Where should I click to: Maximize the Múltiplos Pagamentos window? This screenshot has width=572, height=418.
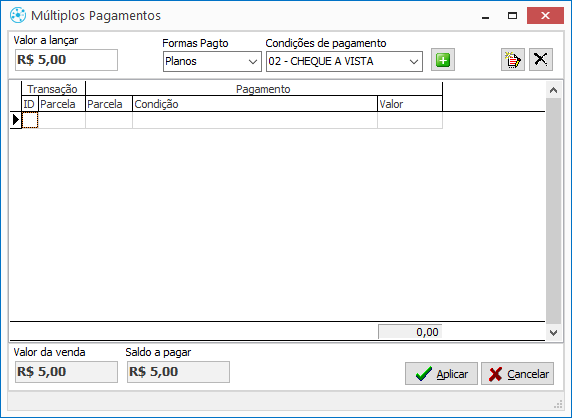point(513,16)
